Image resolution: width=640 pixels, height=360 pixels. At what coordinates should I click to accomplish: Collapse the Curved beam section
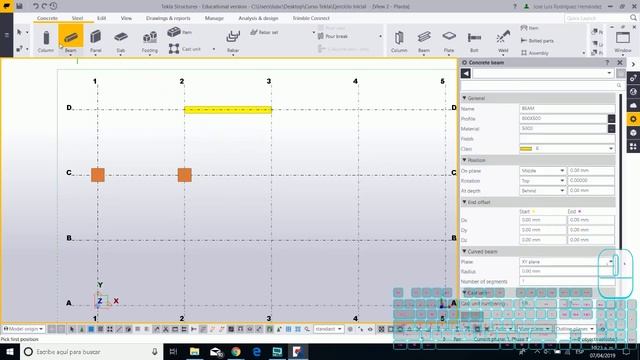pos(464,251)
